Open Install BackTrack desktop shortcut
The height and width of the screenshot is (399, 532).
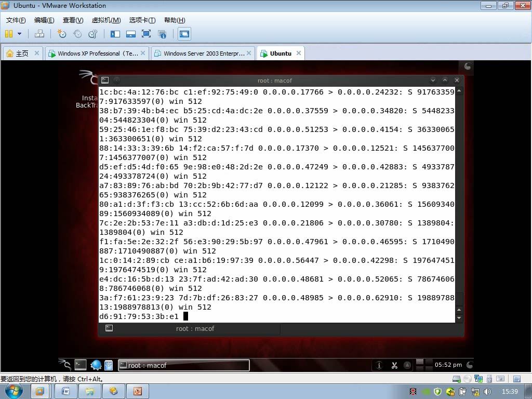click(x=87, y=89)
